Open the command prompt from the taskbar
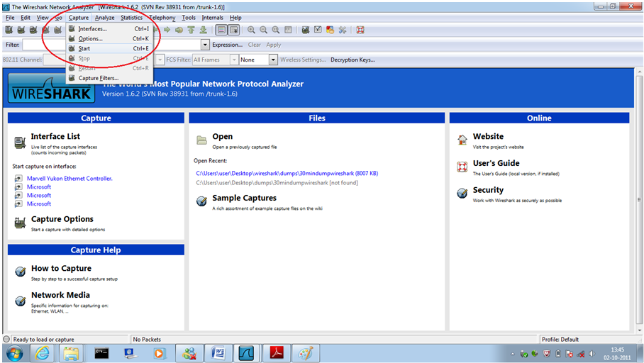 tap(101, 353)
